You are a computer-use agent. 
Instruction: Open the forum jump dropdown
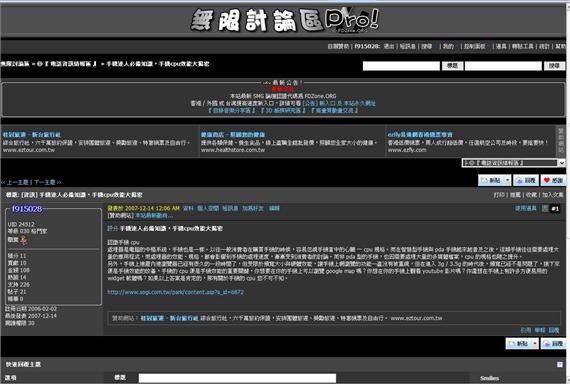click(513, 163)
